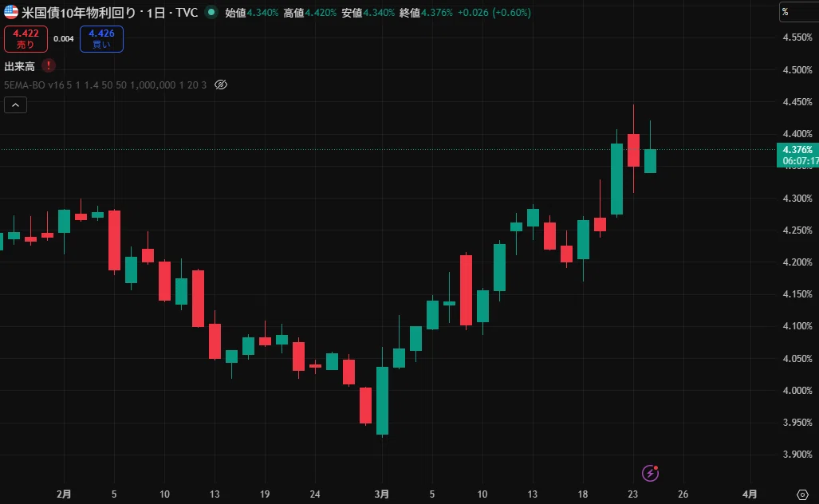Click the green market status dot
819x504 pixels.
211,12
